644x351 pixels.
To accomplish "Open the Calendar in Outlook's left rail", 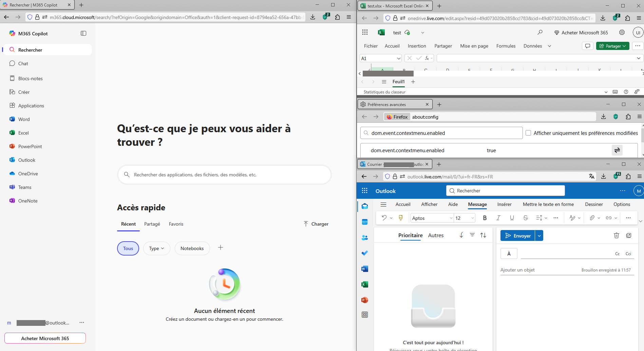I will click(x=365, y=222).
